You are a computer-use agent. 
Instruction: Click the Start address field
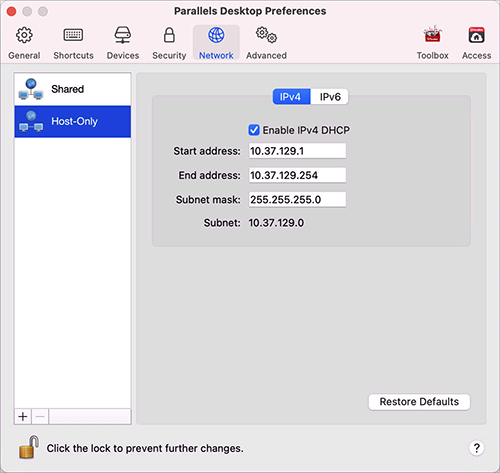tap(297, 151)
